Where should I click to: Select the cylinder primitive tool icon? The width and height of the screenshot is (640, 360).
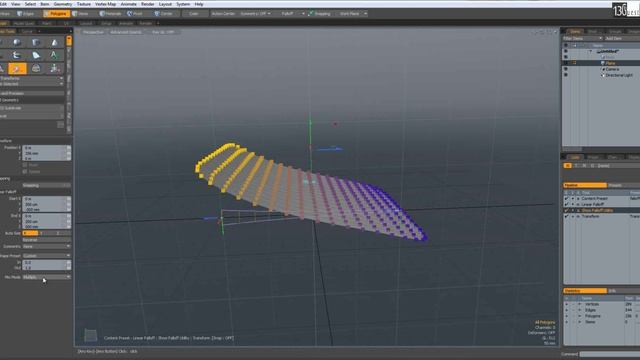tap(36, 42)
